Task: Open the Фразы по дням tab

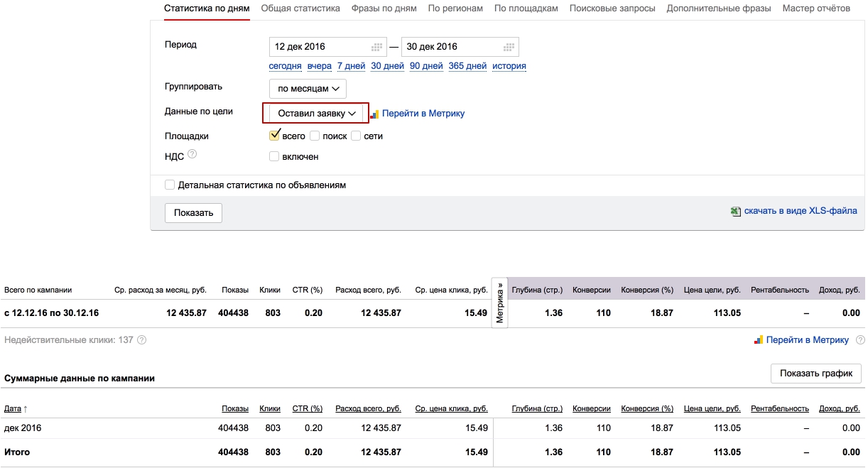Action: [384, 9]
